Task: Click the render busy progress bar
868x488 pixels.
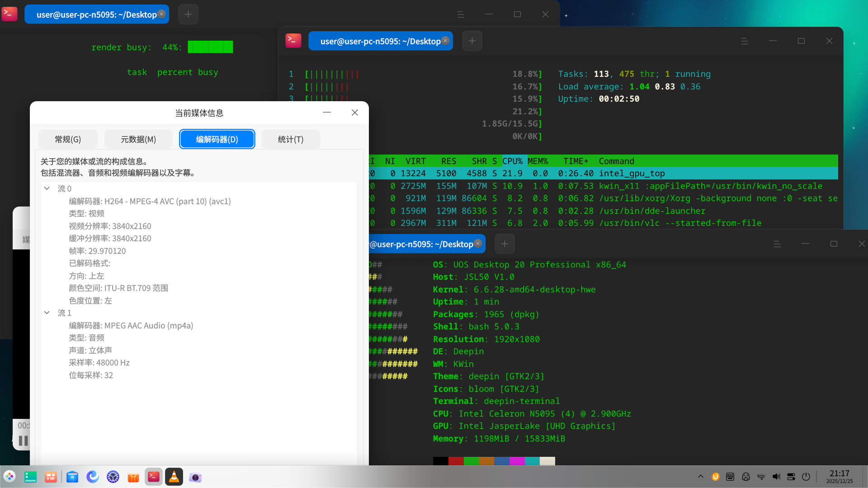Action: [x=210, y=47]
